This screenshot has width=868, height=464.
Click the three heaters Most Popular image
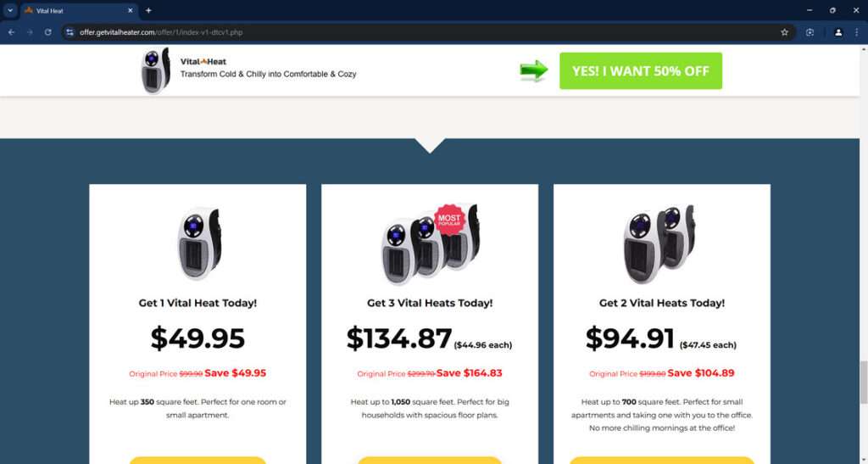(x=430, y=243)
